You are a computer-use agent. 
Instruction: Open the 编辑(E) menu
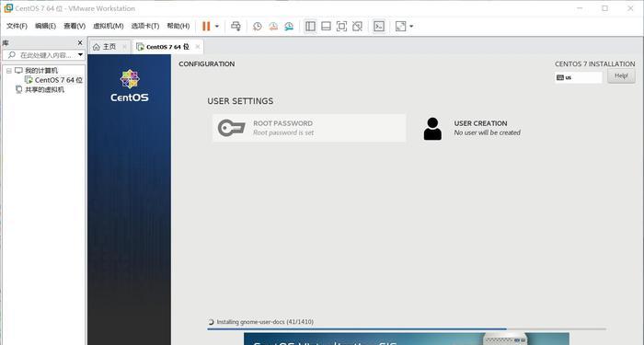point(45,26)
